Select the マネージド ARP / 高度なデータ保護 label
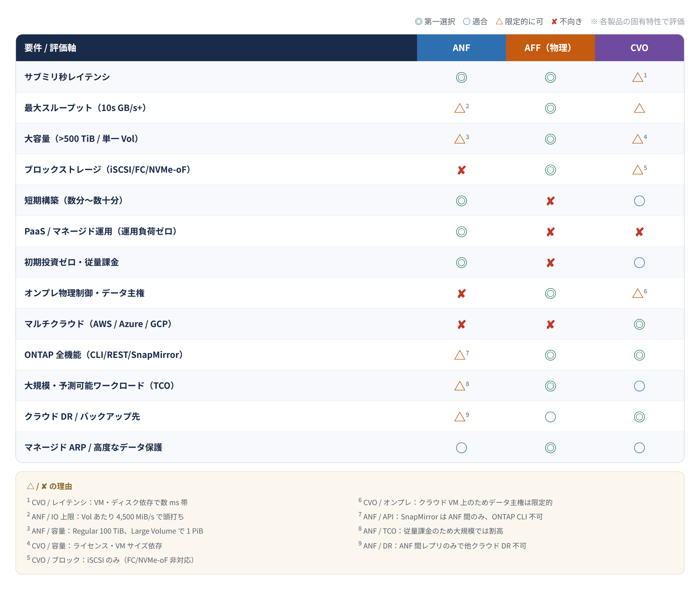 coord(93,447)
